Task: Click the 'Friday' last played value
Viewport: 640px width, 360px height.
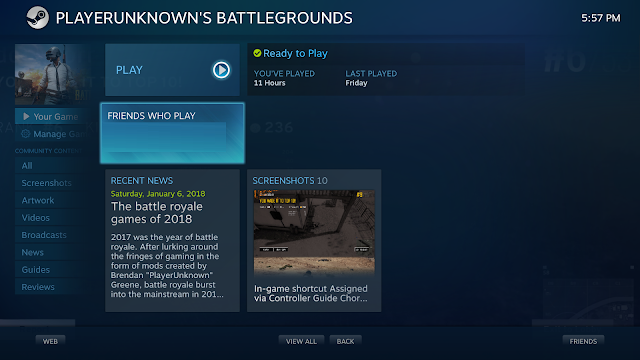Action: coord(356,83)
